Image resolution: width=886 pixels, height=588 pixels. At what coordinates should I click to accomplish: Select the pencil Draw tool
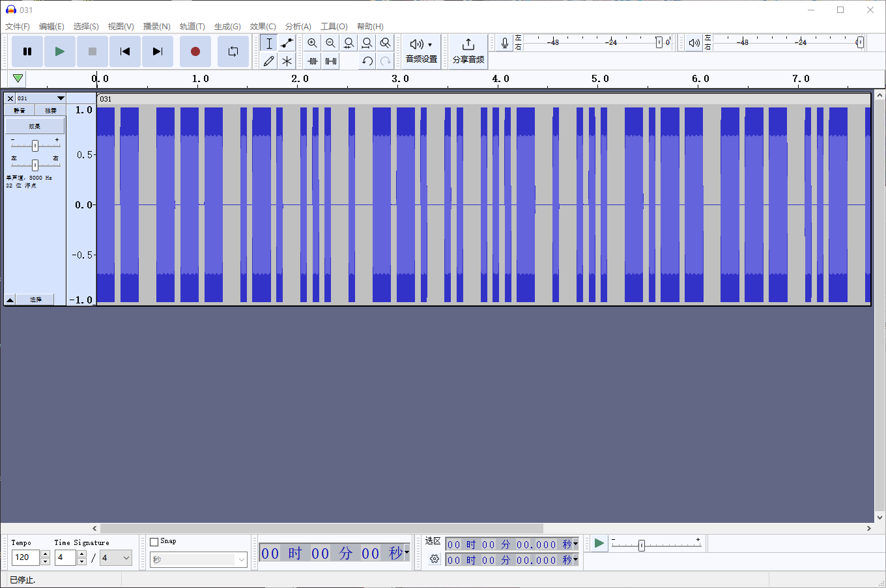[269, 61]
